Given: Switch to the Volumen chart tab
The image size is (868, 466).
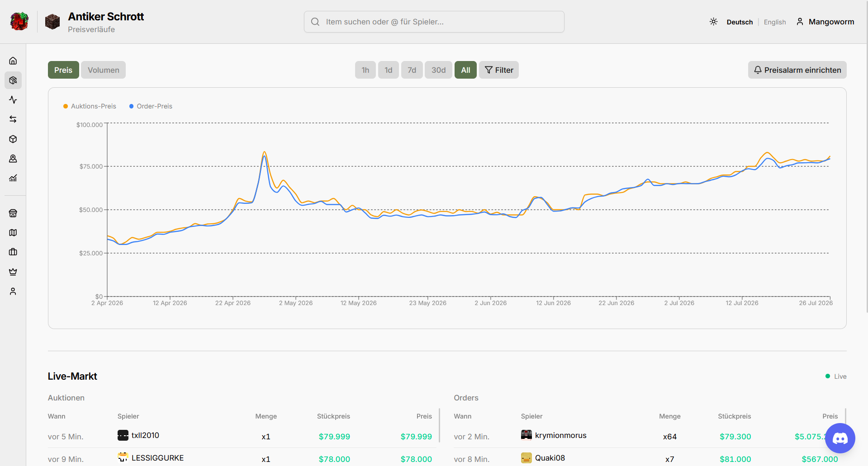Looking at the screenshot, I should [x=104, y=70].
